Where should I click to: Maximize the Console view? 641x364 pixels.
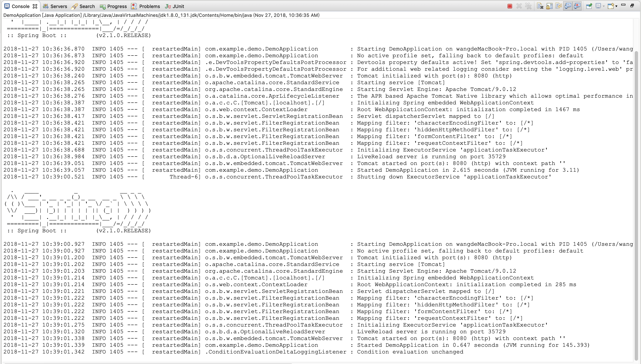click(633, 6)
